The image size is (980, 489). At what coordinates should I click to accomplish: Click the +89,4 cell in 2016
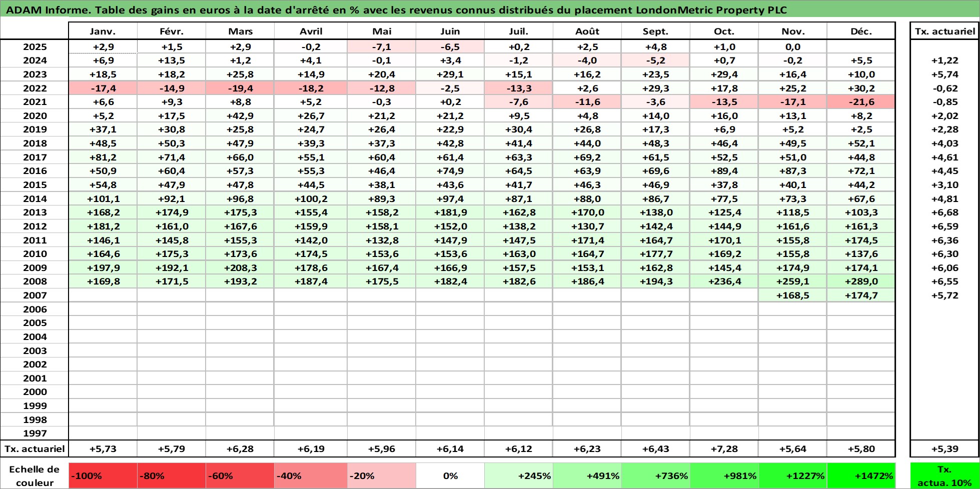tap(724, 170)
